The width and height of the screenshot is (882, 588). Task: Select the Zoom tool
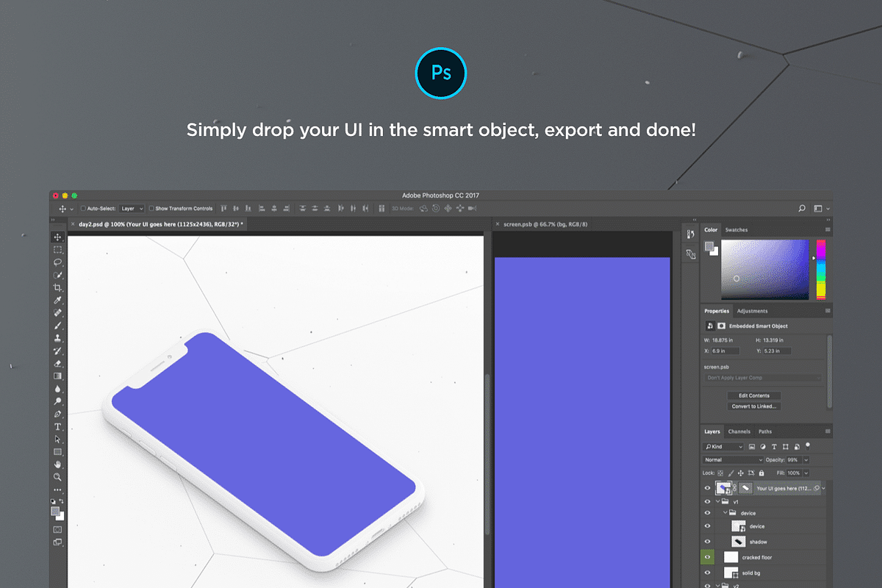pos(57,477)
